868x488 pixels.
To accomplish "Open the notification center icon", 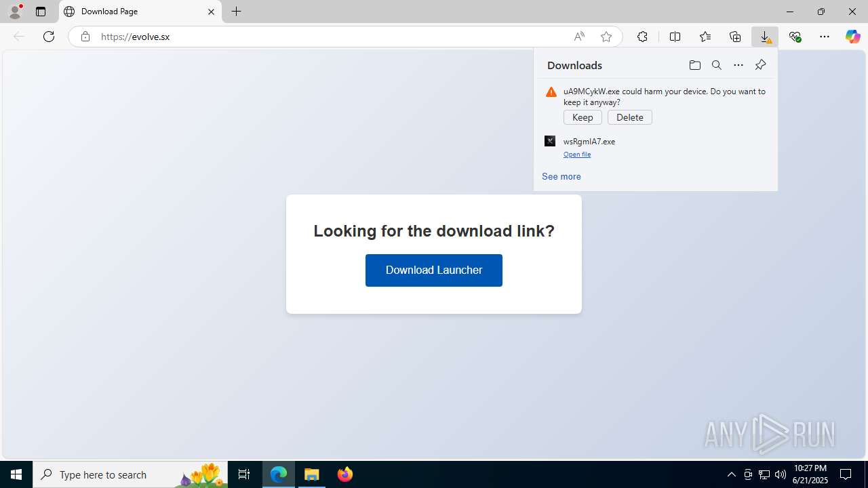I will pos(846,474).
